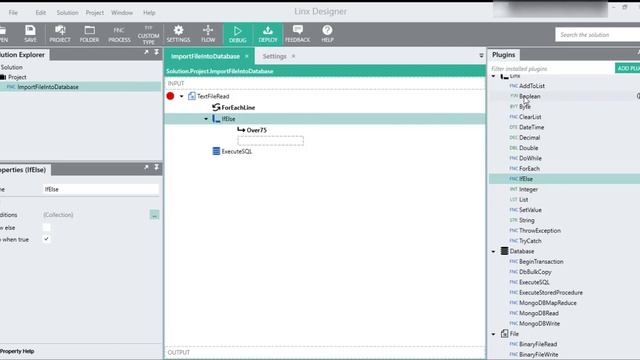
Task: Collapse the Database plugin group
Action: [x=493, y=251]
